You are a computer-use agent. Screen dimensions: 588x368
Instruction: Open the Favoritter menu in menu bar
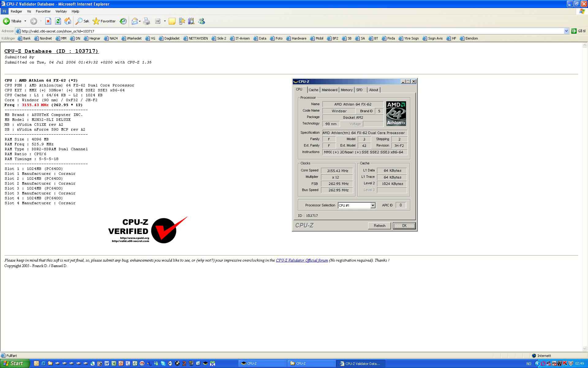[x=43, y=11]
